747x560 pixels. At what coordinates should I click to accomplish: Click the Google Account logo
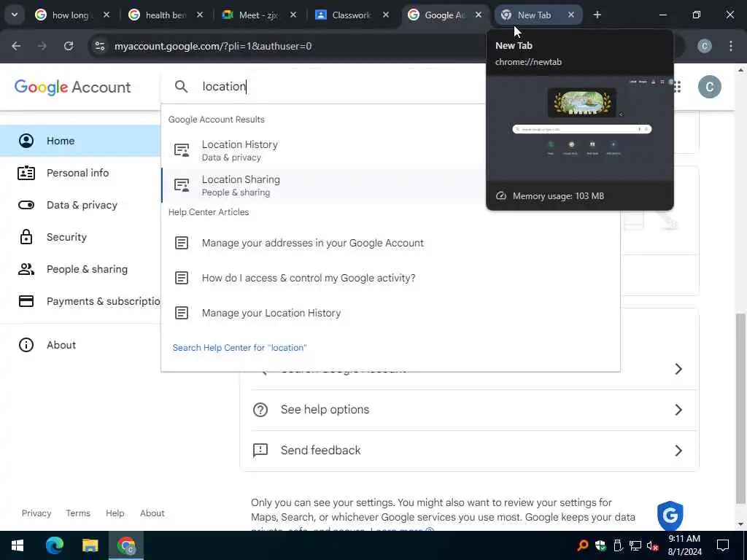(x=72, y=87)
